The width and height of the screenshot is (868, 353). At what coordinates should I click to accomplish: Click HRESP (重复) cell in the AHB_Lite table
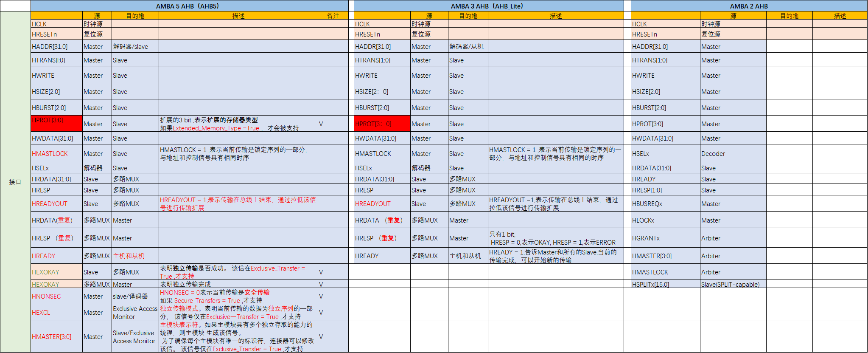382,238
